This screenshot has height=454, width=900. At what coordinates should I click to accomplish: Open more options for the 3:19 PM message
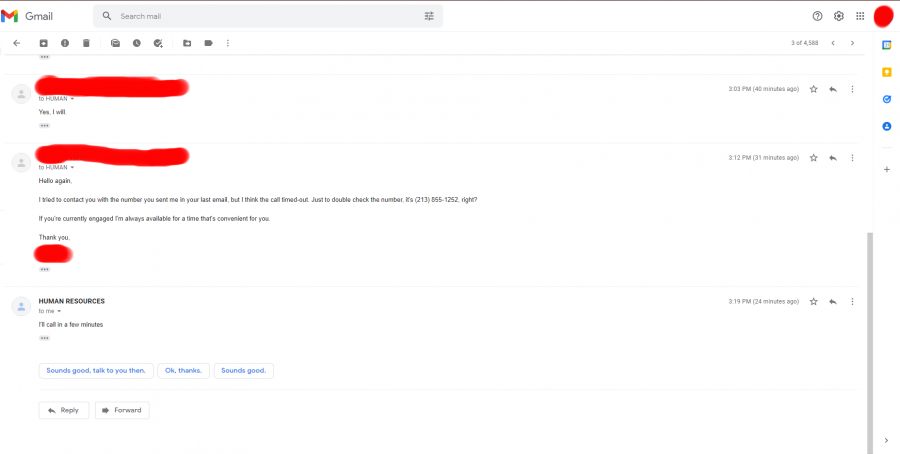coord(852,301)
